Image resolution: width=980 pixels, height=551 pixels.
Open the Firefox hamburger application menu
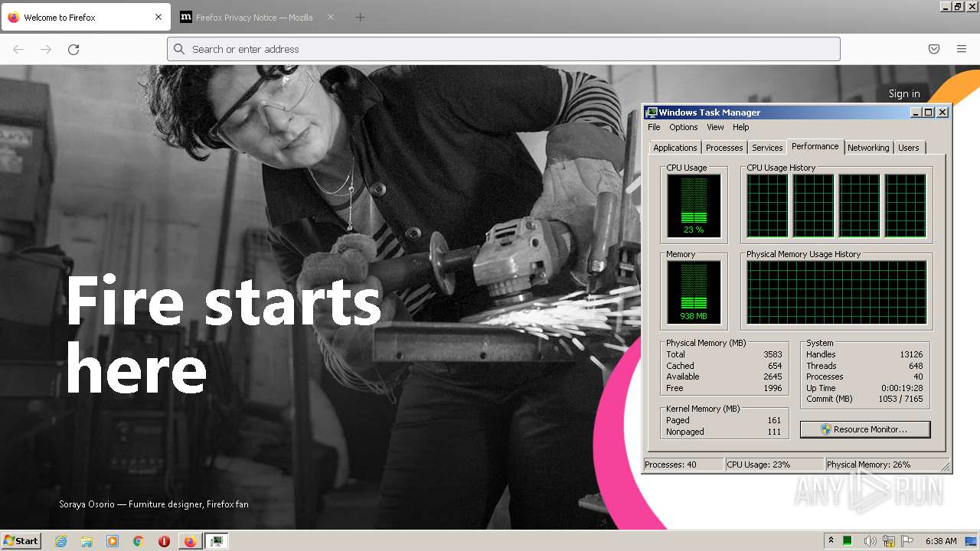click(962, 49)
